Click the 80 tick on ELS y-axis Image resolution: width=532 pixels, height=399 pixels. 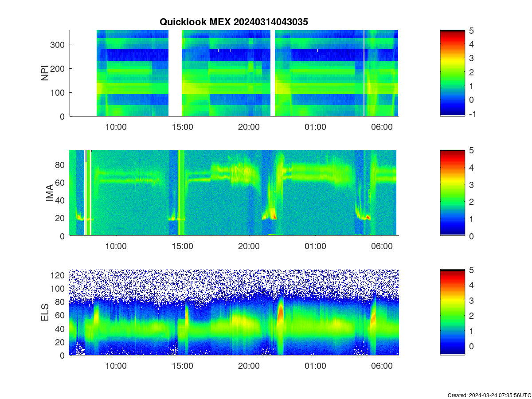coord(60,302)
